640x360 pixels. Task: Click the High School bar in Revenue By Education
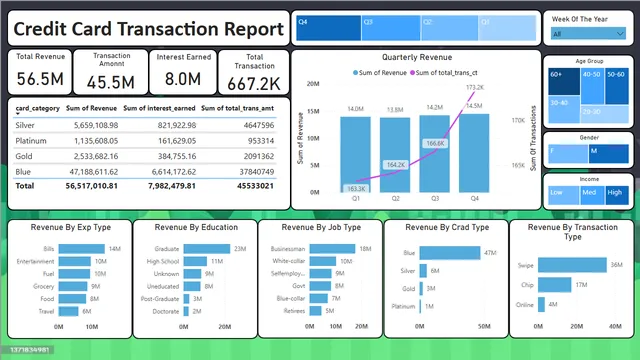[x=195, y=261]
